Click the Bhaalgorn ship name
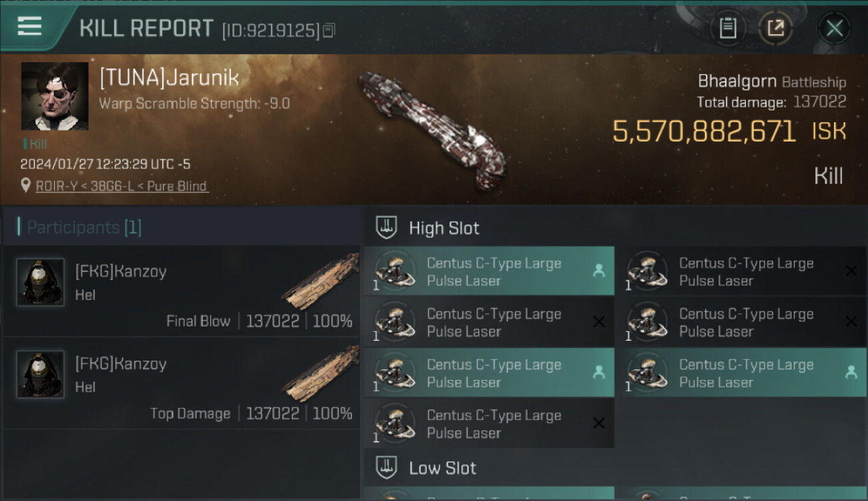The height and width of the screenshot is (501, 868). (736, 81)
